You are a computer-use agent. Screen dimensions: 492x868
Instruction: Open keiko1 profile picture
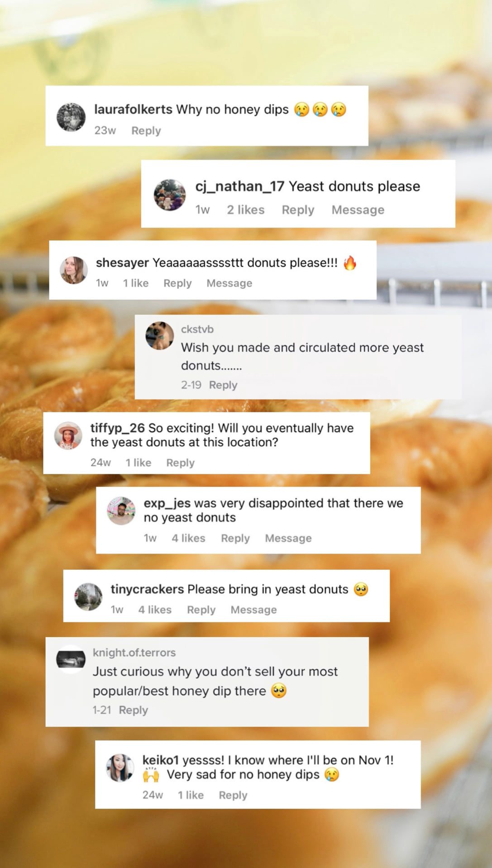[120, 768]
